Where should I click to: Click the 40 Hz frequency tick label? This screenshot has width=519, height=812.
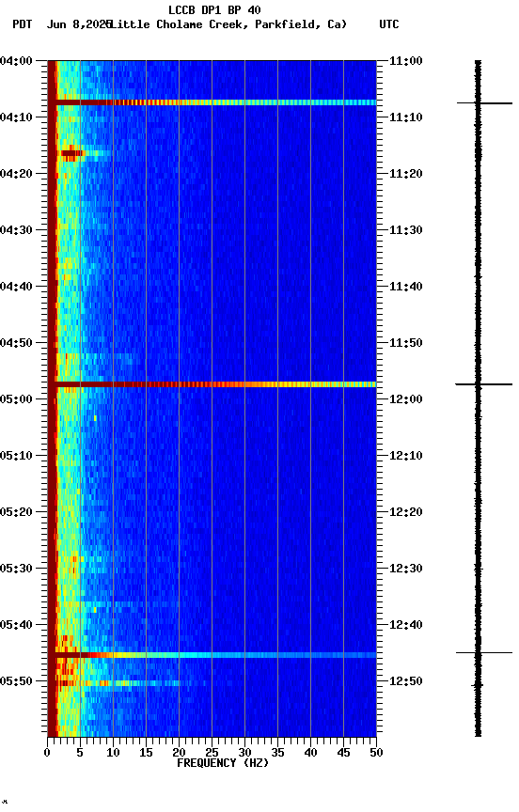pos(310,753)
